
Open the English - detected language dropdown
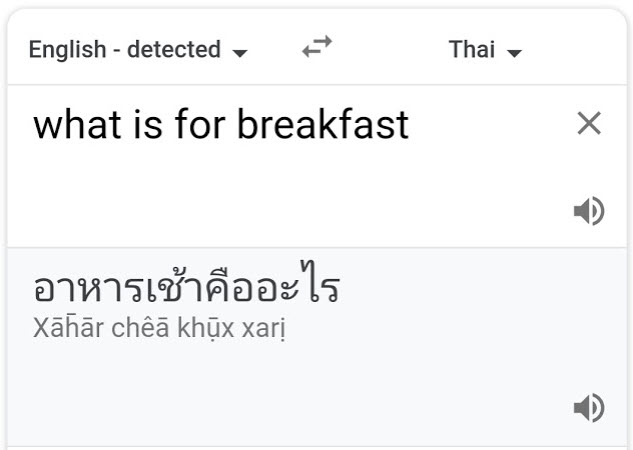[x=138, y=50]
